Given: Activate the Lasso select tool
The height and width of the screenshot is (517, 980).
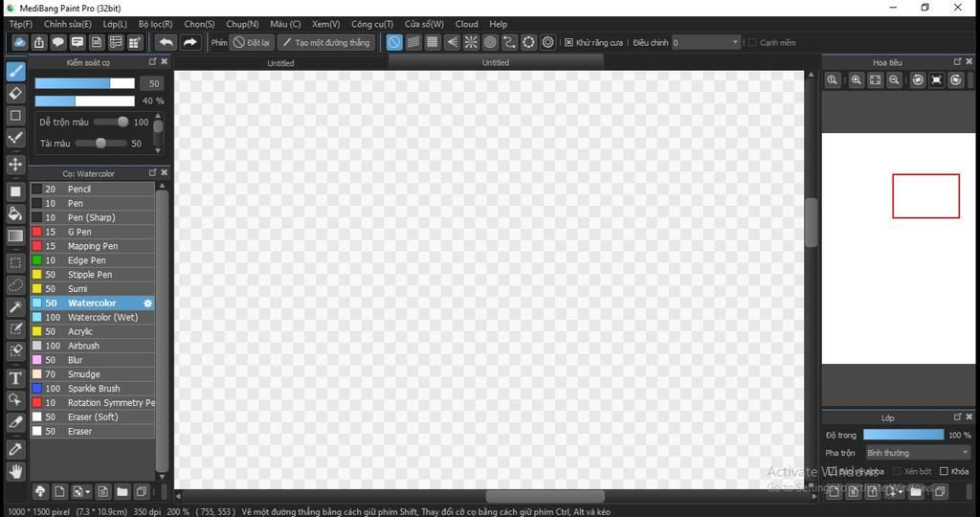Looking at the screenshot, I should pos(15,285).
